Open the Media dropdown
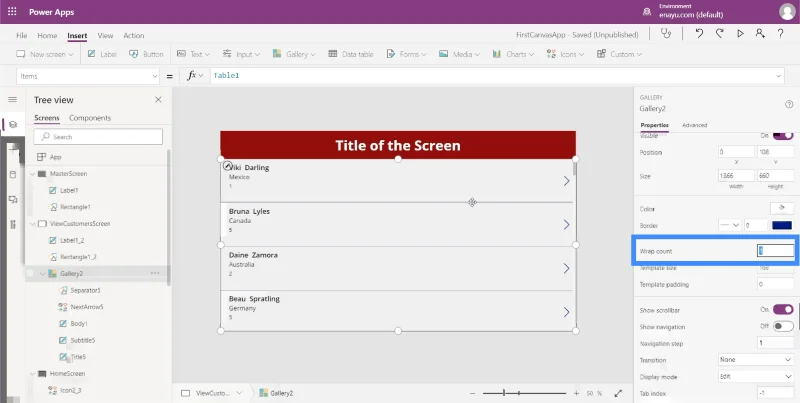800x403 pixels. 459,54
